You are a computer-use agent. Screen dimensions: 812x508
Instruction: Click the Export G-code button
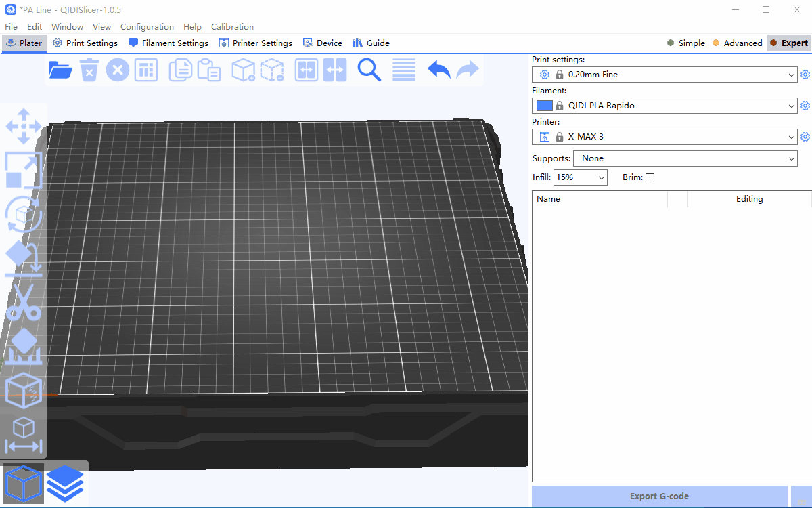click(x=659, y=496)
